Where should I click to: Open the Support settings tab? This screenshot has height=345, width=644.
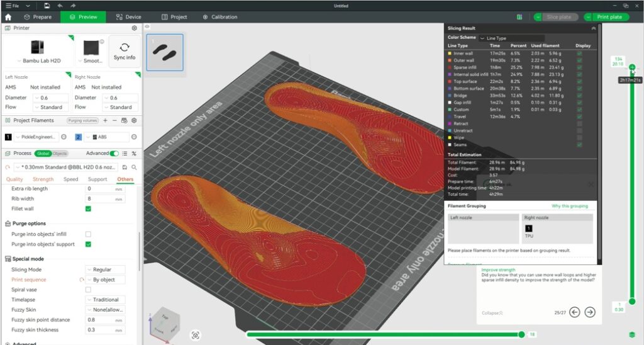(97, 179)
